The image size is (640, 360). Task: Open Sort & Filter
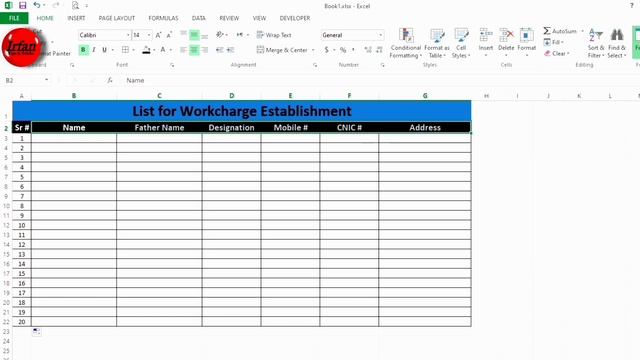pyautogui.click(x=596, y=43)
